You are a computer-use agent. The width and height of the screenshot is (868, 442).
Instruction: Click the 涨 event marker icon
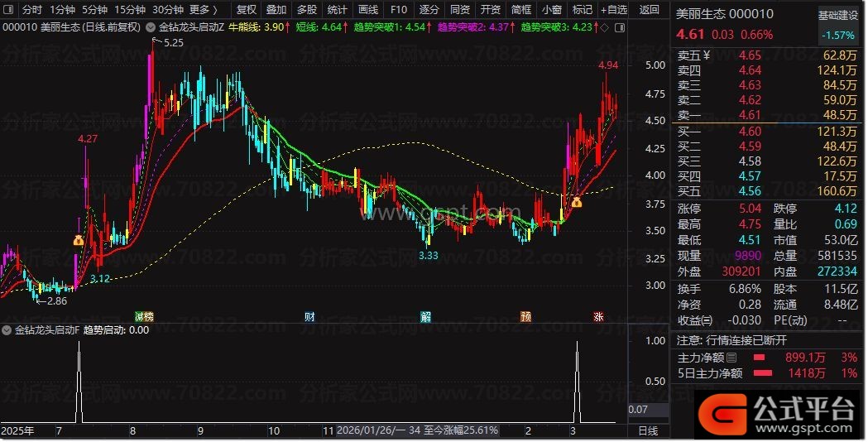(597, 316)
